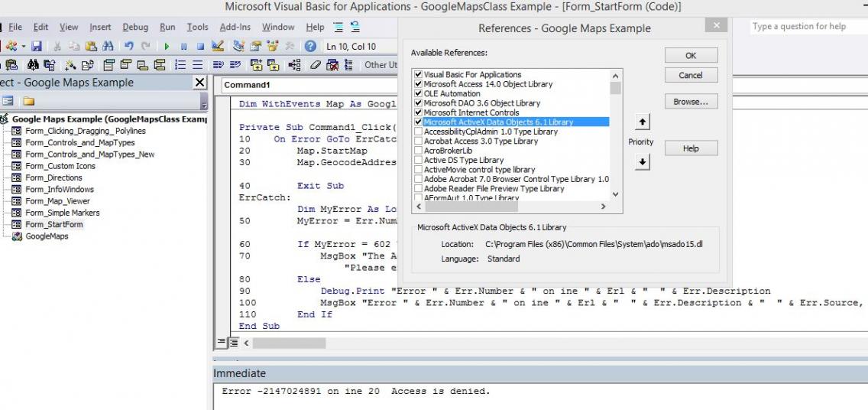868x410 pixels.
Task: Open the Command1 object dropdown
Action: click(x=310, y=86)
